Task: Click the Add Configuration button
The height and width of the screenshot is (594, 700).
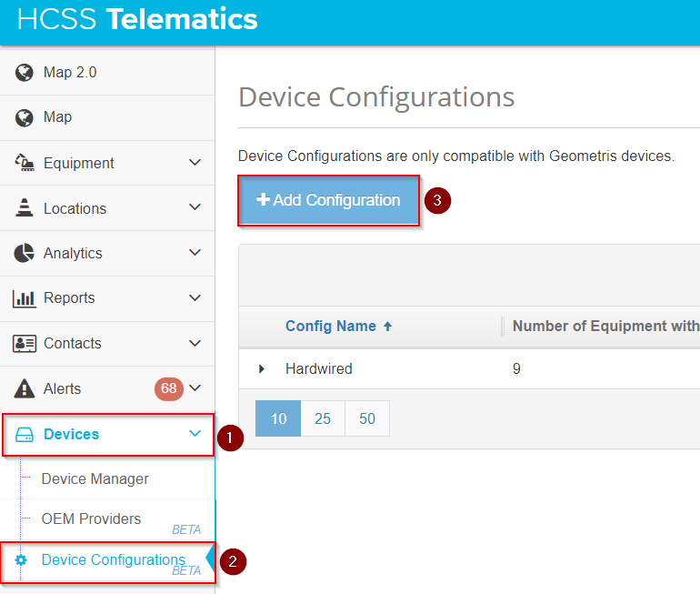Action: tap(329, 200)
